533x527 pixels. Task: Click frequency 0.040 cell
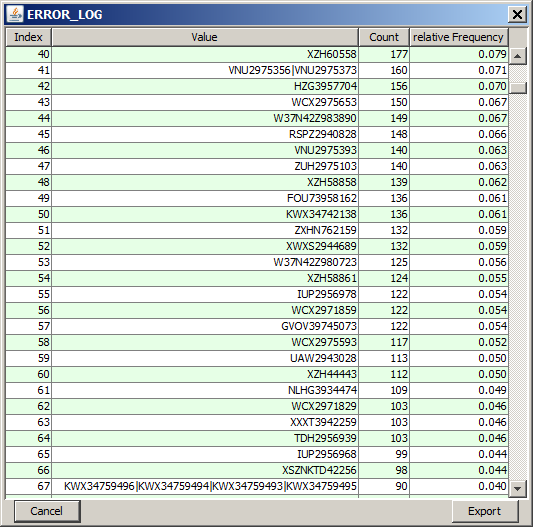[x=459, y=486]
